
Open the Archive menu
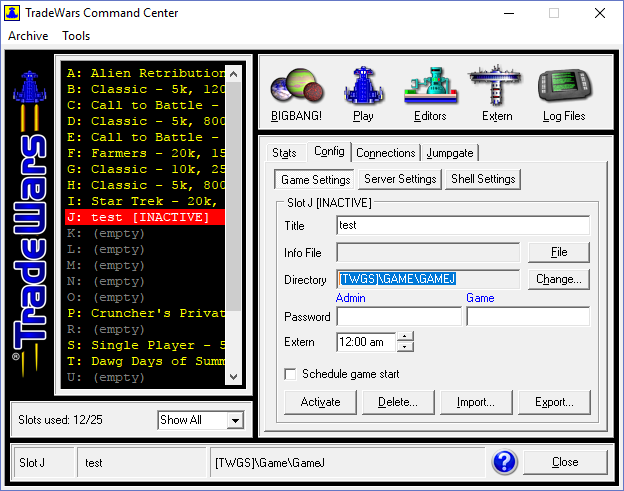(28, 36)
